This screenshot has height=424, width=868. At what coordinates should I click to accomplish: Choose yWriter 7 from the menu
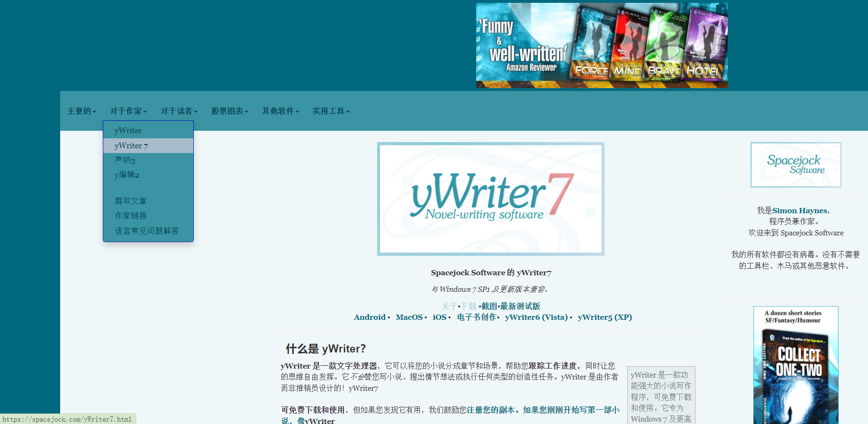point(148,146)
